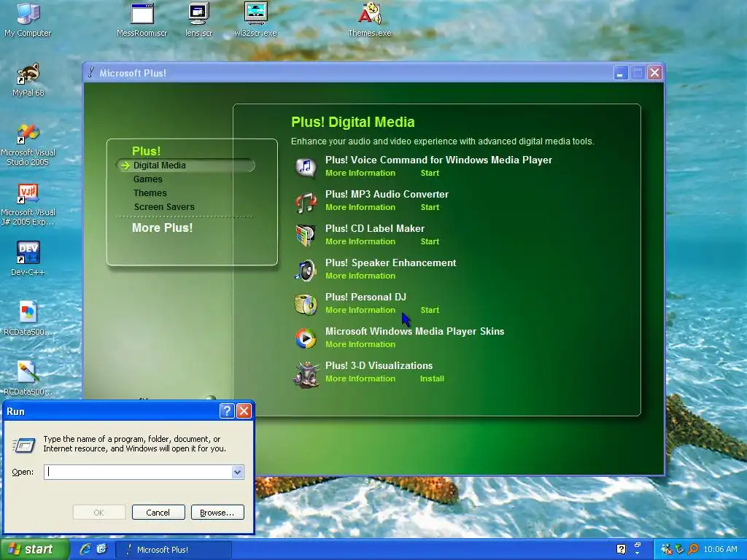Click the Personal DJ disc icon
747x560 pixels.
(x=306, y=304)
